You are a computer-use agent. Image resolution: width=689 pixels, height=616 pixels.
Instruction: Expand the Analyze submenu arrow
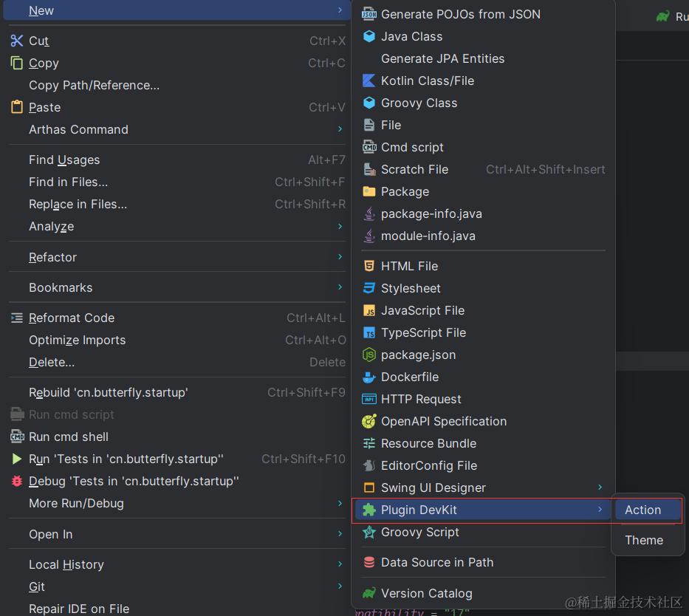click(340, 226)
